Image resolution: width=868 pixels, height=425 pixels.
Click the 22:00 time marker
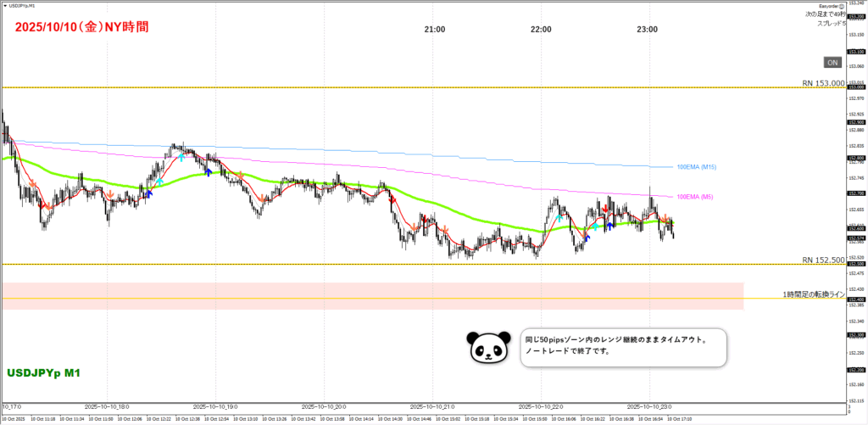541,30
